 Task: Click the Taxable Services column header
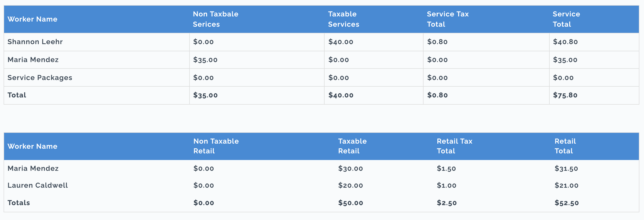click(x=344, y=19)
